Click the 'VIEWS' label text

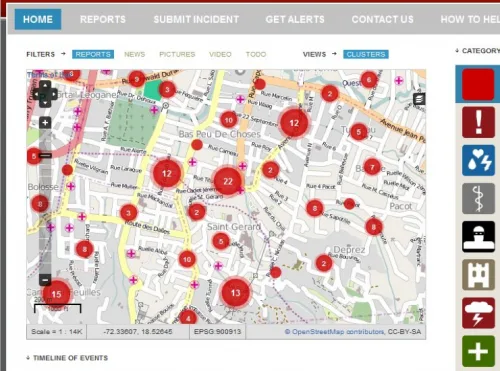click(314, 54)
